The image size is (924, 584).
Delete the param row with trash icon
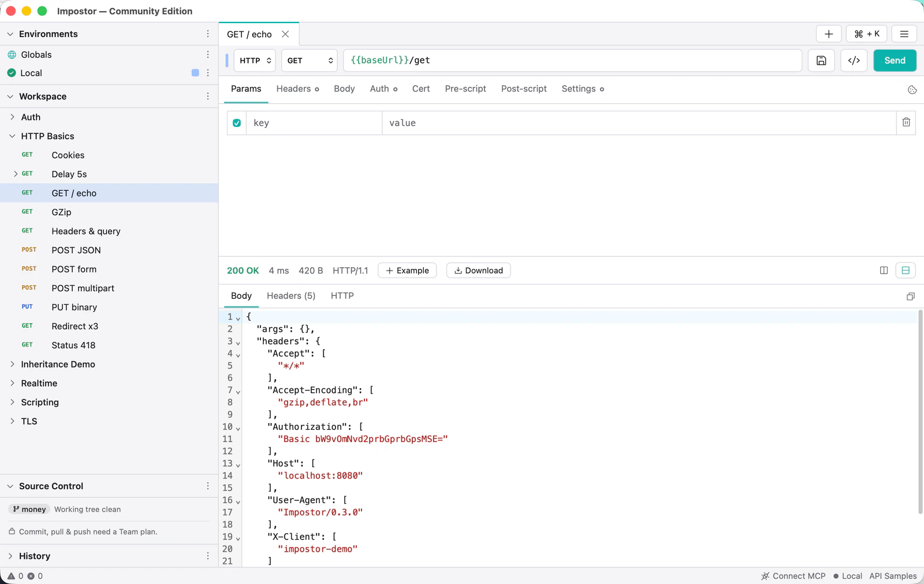(x=906, y=122)
